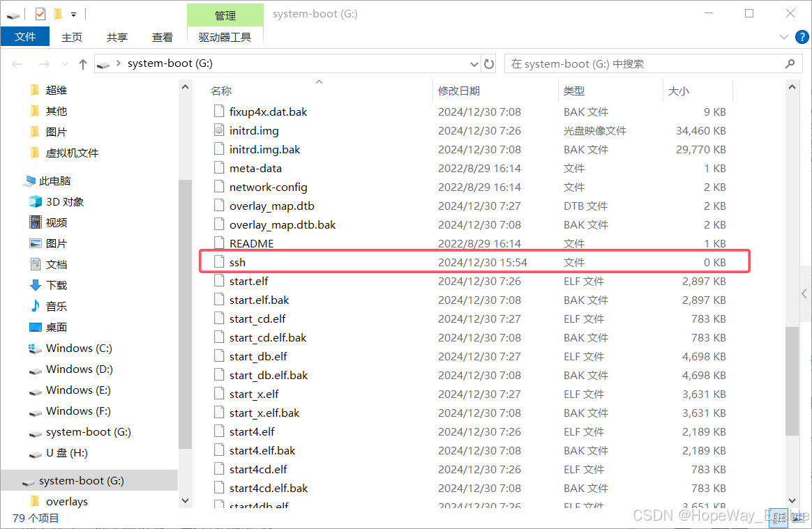Image resolution: width=812 pixels, height=529 pixels.
Task: Click the drive icon in the title bar
Action: click(x=15, y=14)
